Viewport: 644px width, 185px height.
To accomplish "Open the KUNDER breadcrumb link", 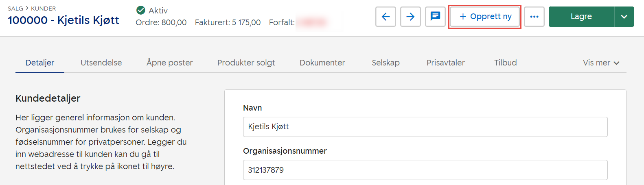I will 43,9.
